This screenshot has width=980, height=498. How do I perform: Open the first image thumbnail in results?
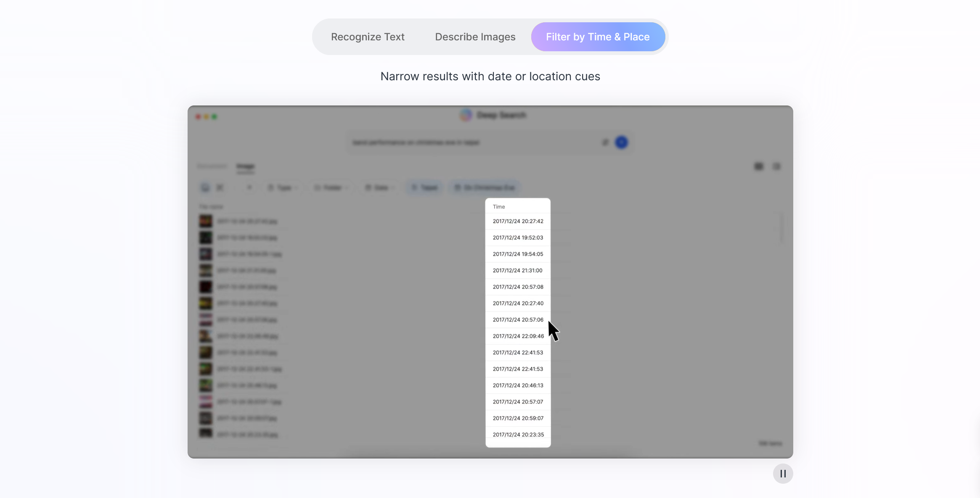point(206,221)
